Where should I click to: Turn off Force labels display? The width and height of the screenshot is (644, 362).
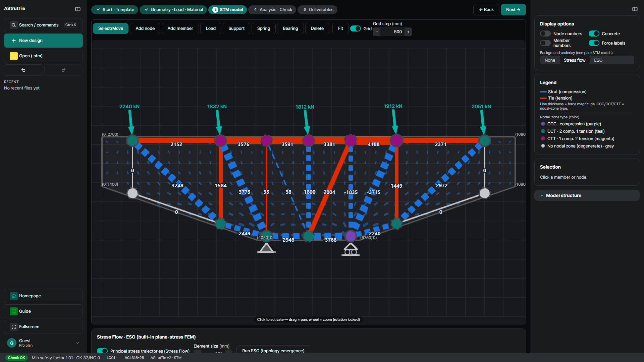[x=594, y=43]
